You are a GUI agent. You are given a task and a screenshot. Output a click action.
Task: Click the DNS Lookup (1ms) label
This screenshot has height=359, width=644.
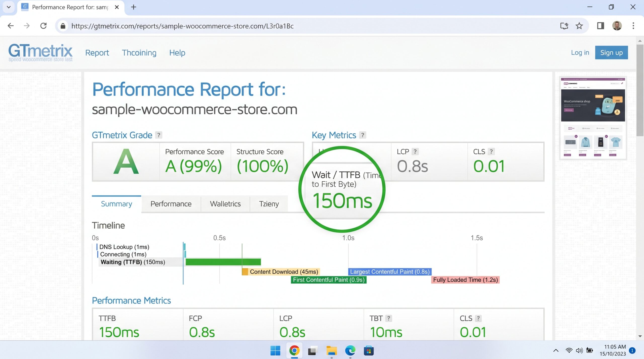click(x=124, y=247)
